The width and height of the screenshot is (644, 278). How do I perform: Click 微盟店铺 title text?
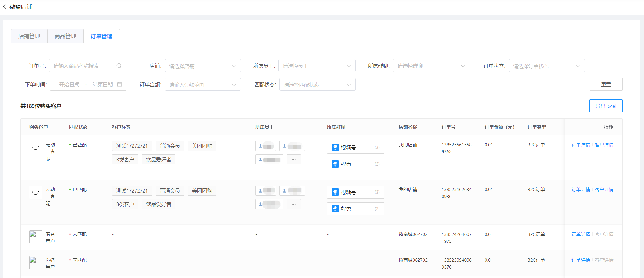(21, 7)
